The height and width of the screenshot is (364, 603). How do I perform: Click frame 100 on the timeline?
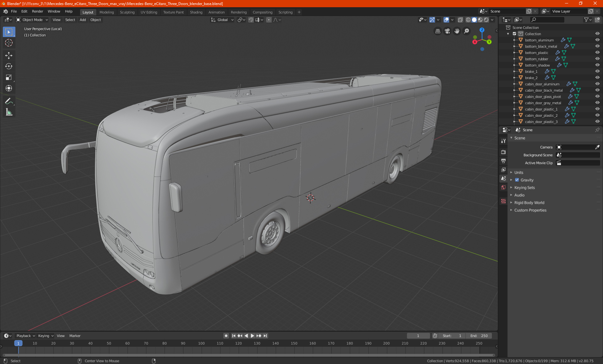(201, 343)
